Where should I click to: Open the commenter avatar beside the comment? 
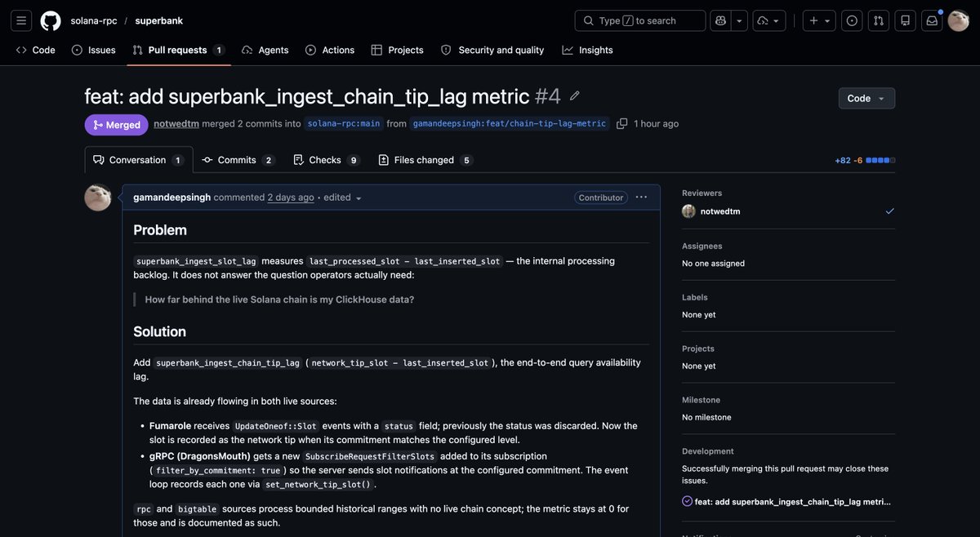(98, 197)
